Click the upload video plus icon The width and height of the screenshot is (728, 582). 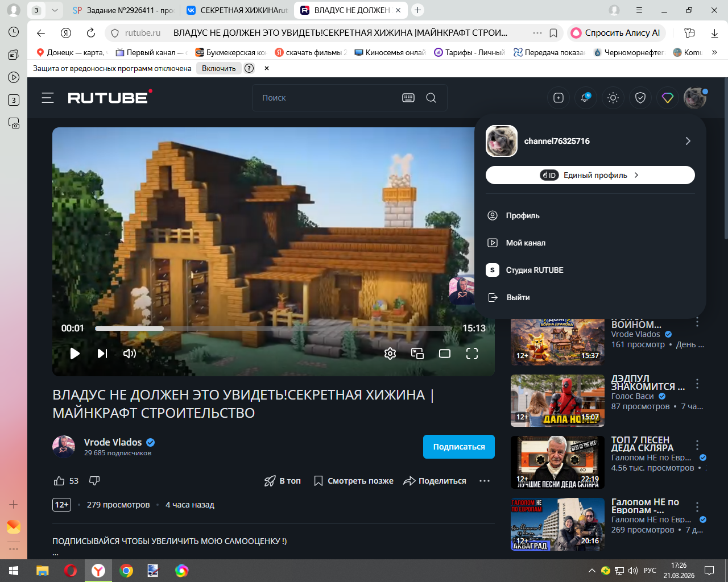click(x=559, y=98)
